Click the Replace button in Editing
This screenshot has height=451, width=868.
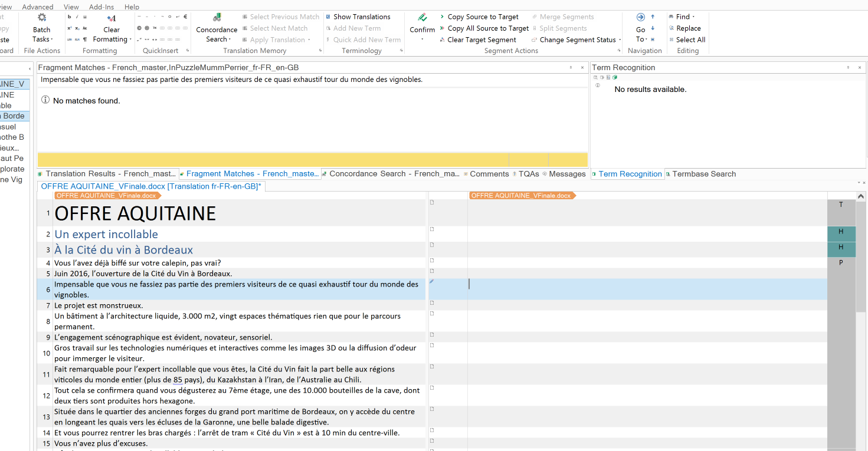pyautogui.click(x=688, y=28)
